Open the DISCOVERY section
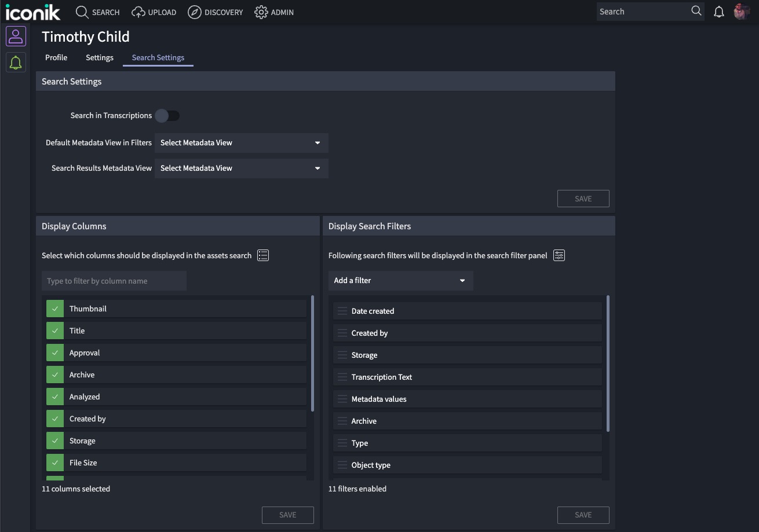The width and height of the screenshot is (759, 532). click(215, 12)
